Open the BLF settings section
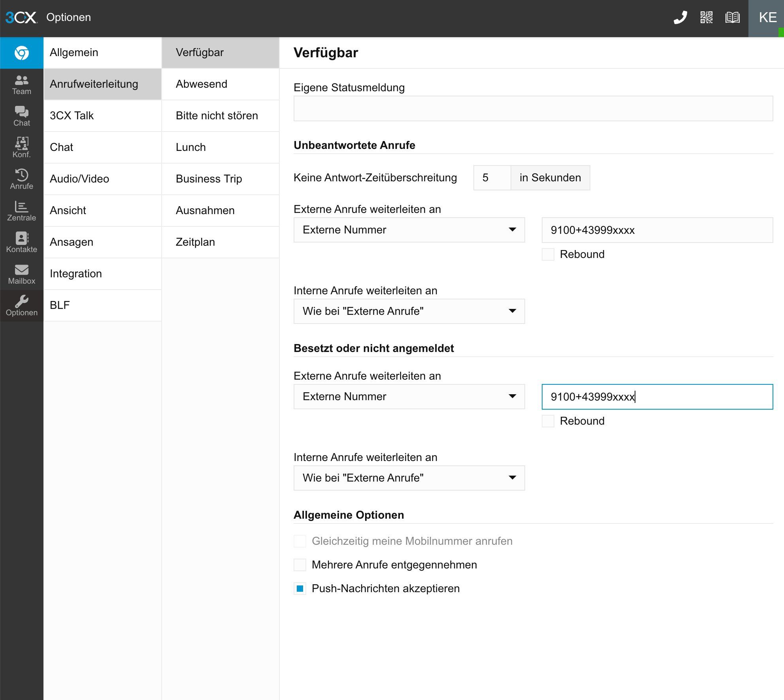The width and height of the screenshot is (784, 700). tap(102, 305)
